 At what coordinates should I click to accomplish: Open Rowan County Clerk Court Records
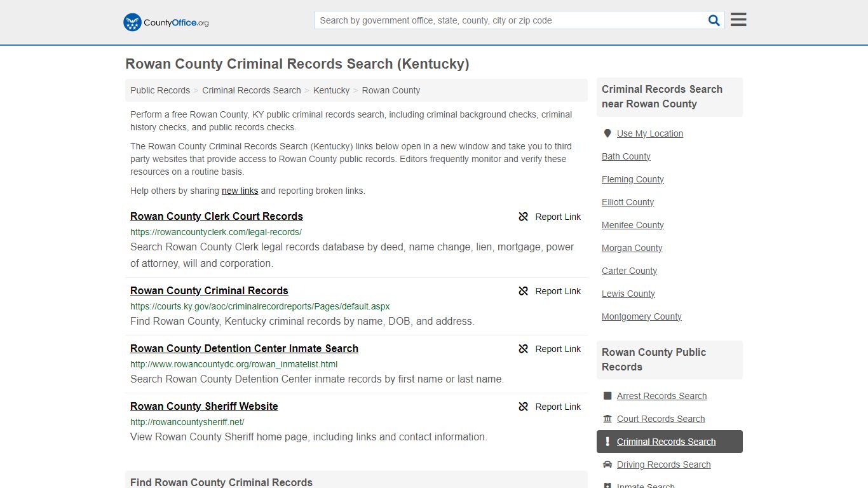pos(217,216)
